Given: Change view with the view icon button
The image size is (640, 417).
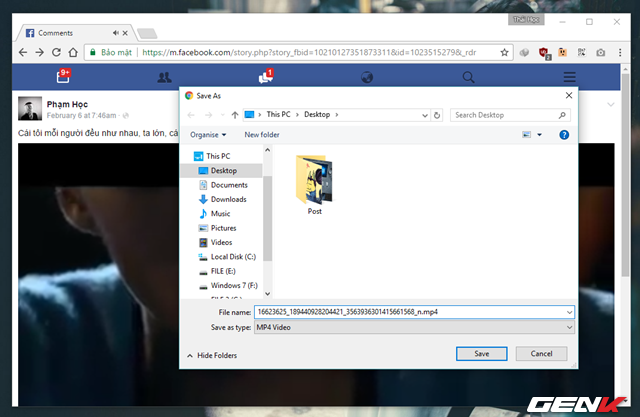Looking at the screenshot, I should (527, 135).
